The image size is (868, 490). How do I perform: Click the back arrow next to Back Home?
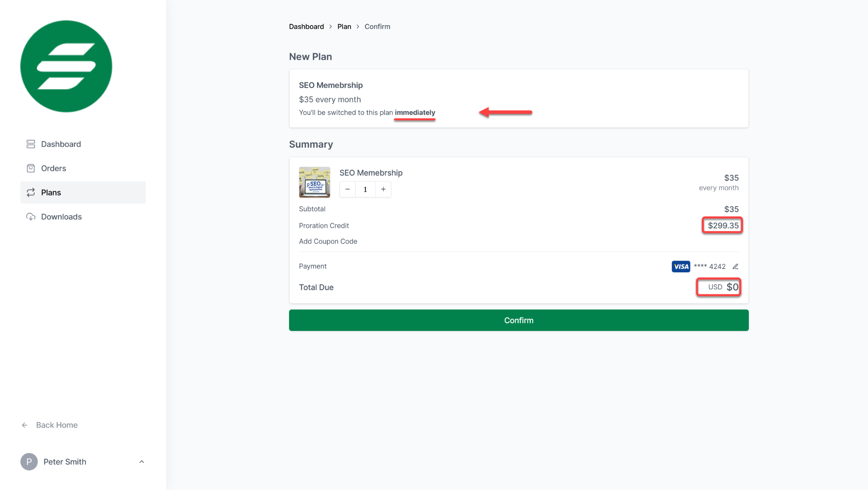coord(24,425)
